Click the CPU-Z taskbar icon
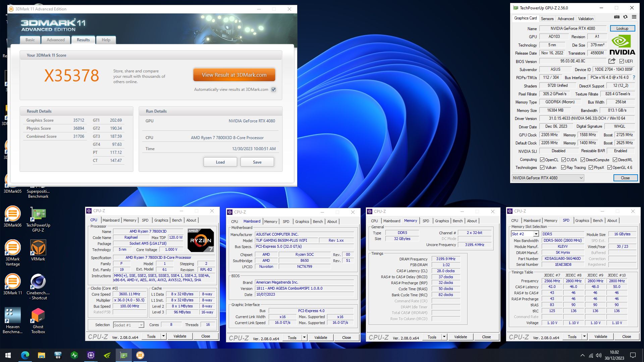Image resolution: width=644 pixels, height=362 pixels. click(91, 355)
